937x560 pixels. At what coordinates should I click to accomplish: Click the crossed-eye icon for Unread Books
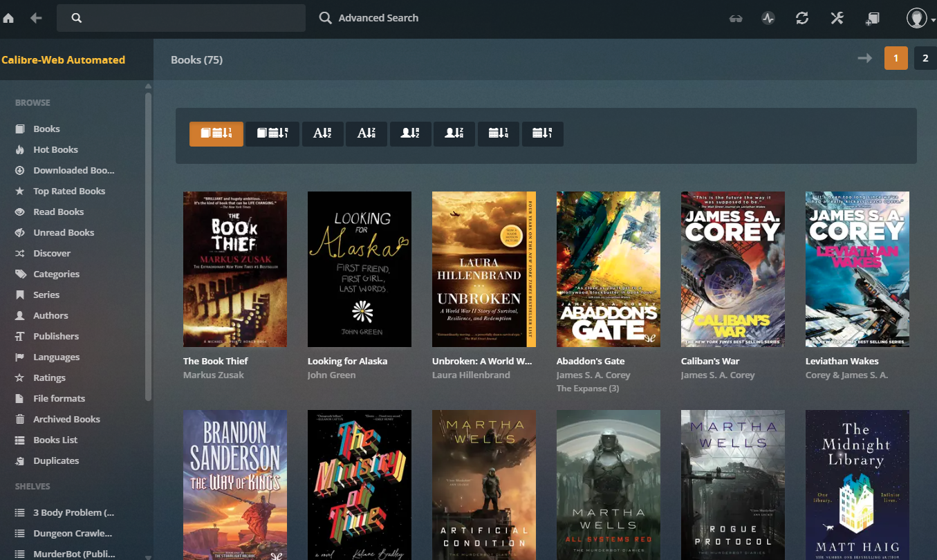[x=20, y=232]
